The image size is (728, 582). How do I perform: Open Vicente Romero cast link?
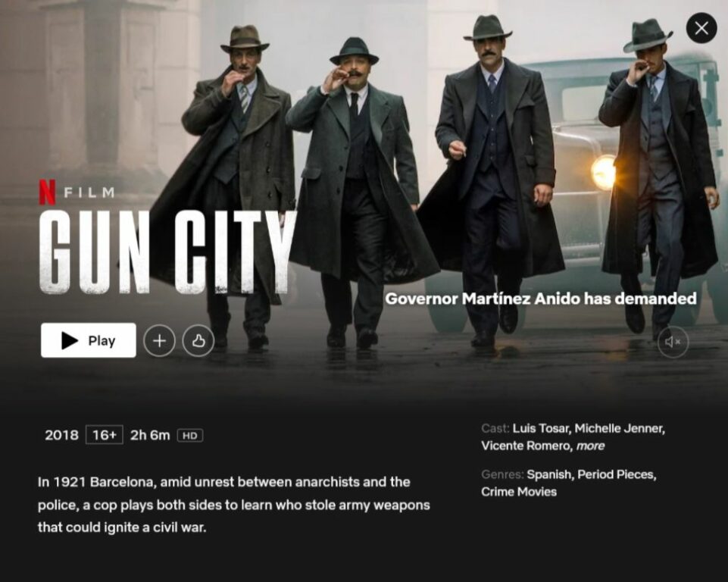(526, 446)
